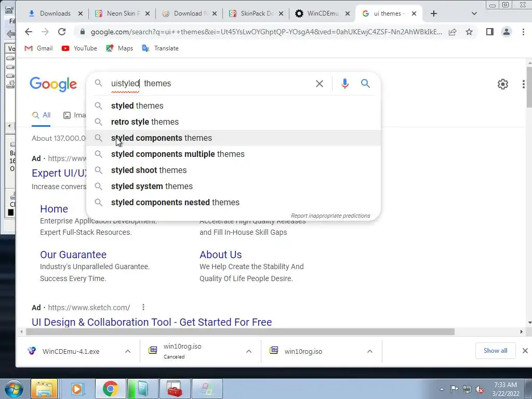Open options for the sketch.com ad
The image size is (532, 399).
[x=143, y=308]
